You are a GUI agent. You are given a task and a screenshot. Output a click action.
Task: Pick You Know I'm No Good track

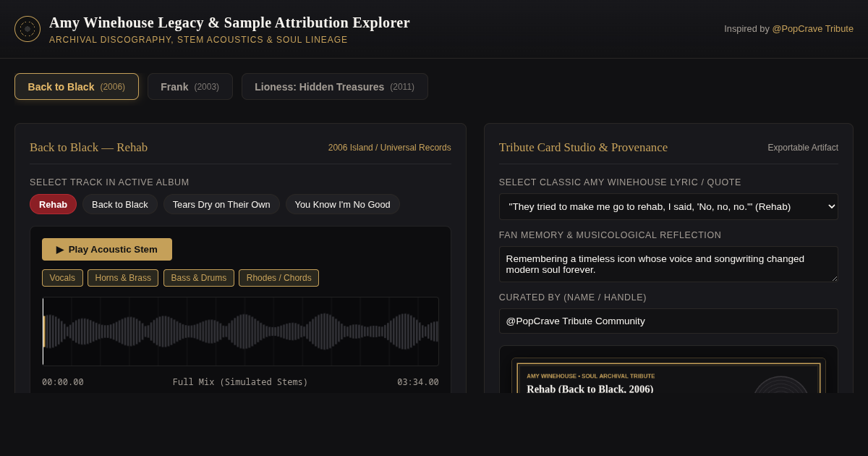tap(343, 204)
